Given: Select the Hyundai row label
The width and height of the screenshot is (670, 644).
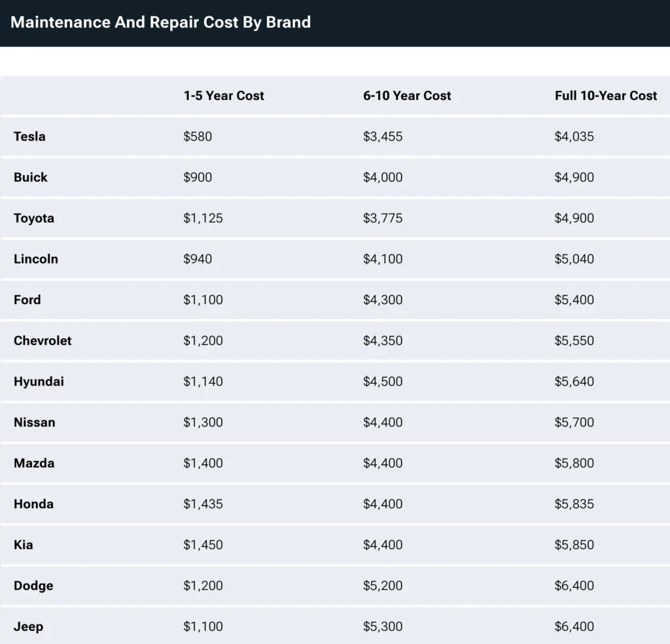Looking at the screenshot, I should point(39,381).
